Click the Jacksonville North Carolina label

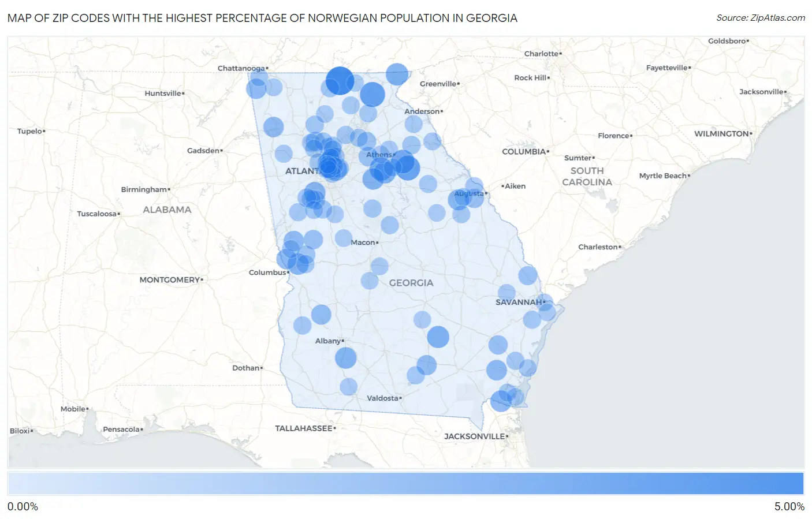761,92
